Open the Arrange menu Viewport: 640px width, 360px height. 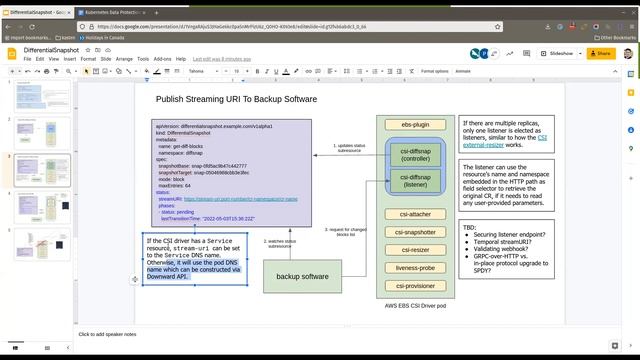click(x=124, y=59)
